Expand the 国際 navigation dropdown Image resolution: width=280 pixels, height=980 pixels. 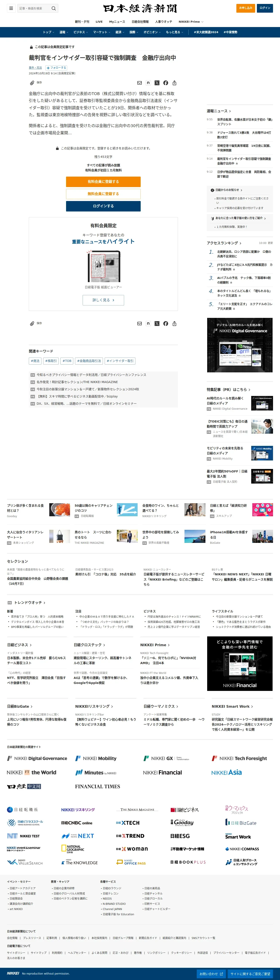click(134, 32)
